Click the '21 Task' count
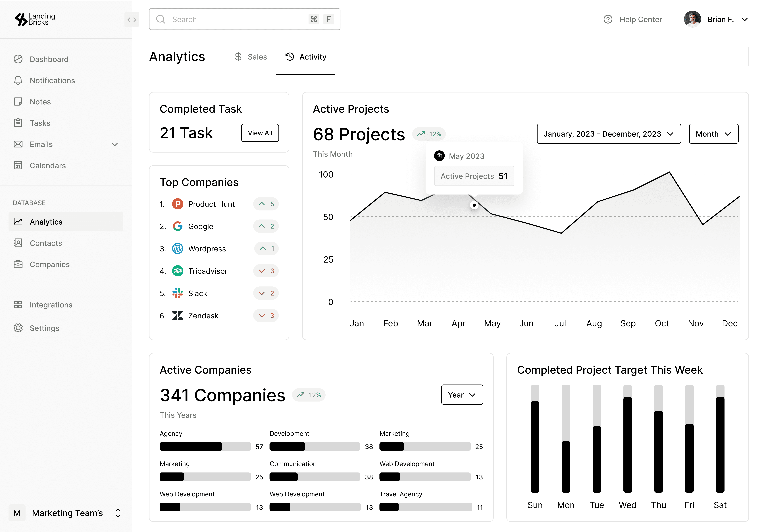This screenshot has width=766, height=532. (186, 133)
